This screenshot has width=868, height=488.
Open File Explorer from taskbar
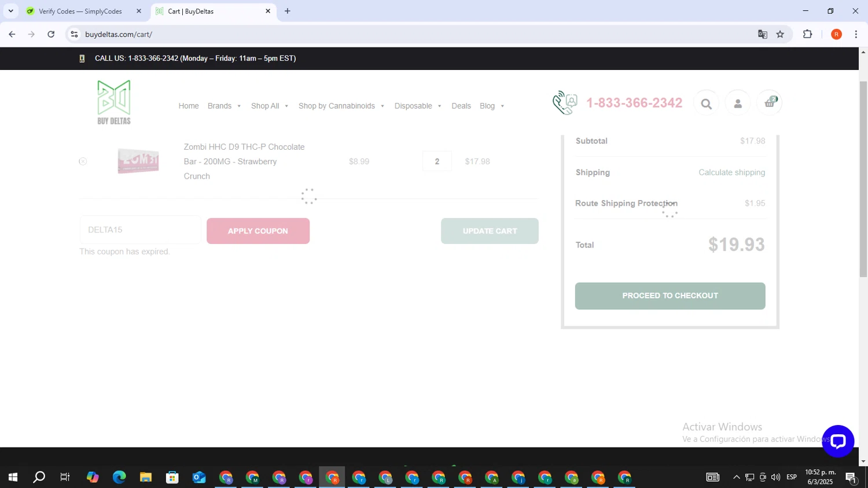click(x=146, y=477)
